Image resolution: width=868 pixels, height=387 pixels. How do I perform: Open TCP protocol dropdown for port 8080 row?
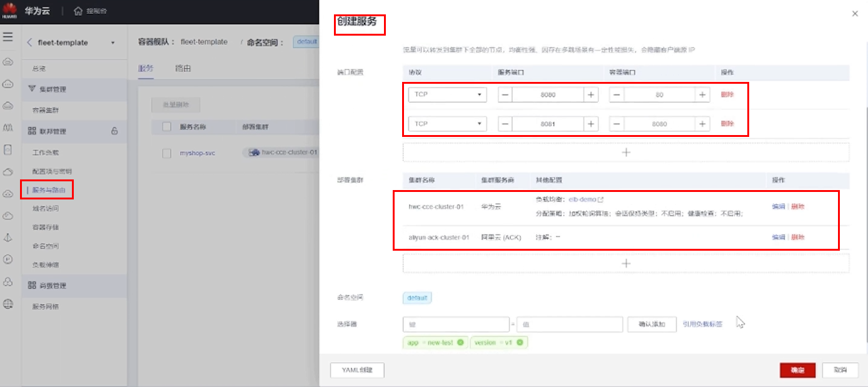447,95
